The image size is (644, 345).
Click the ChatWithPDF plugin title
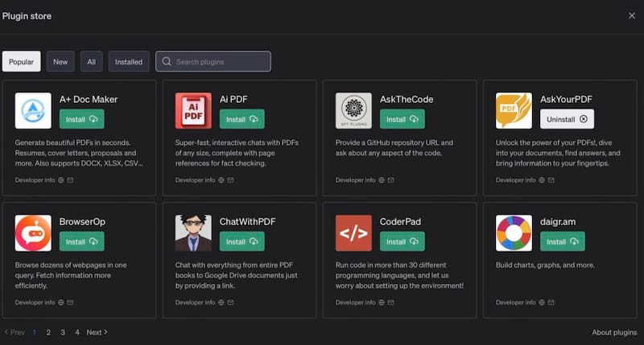(x=248, y=221)
